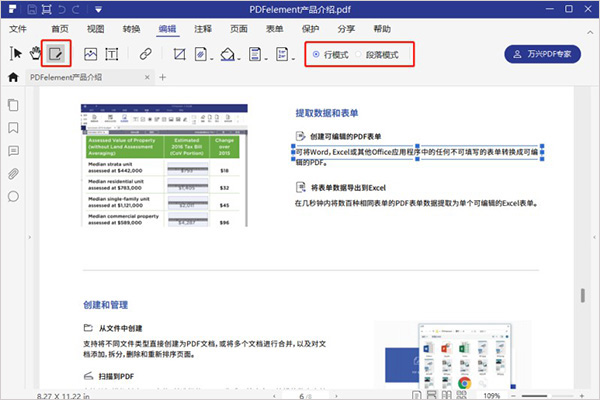Switch to the 视图 tab
Viewport: 600px width, 400px height.
95,29
